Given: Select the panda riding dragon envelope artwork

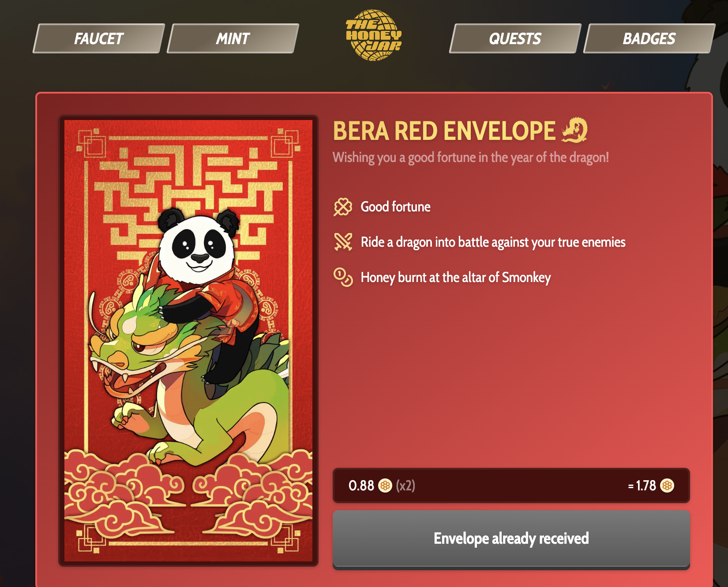Looking at the screenshot, I should pos(188,341).
